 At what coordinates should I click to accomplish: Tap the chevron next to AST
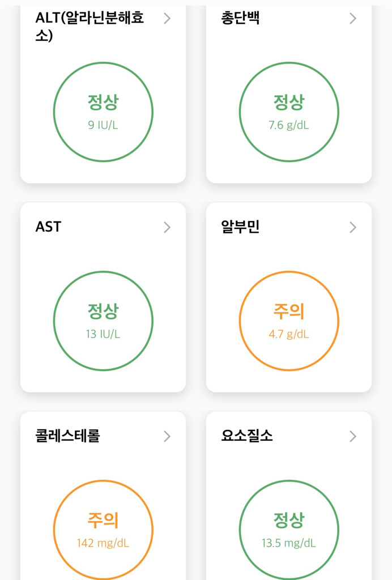[x=167, y=227]
